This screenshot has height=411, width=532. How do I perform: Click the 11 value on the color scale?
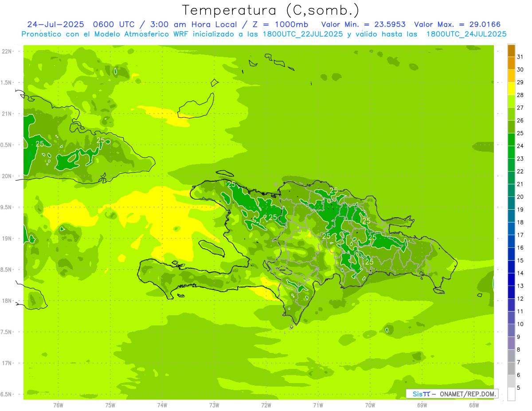pos(520,311)
